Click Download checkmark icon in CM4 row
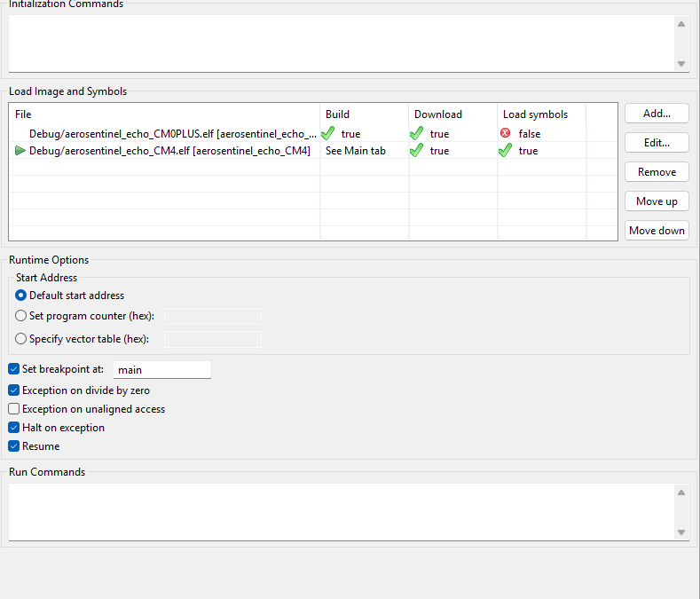 point(416,150)
